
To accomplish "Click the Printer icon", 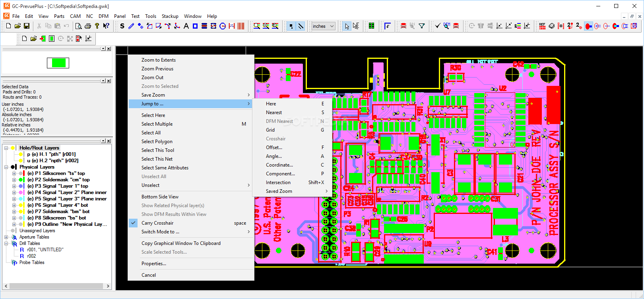I will click(x=88, y=26).
